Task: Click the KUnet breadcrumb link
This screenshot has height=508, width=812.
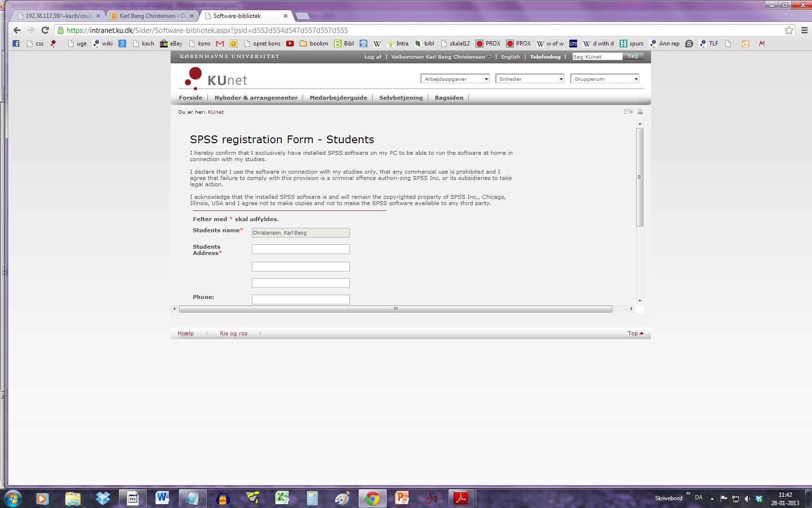Action: [216, 112]
